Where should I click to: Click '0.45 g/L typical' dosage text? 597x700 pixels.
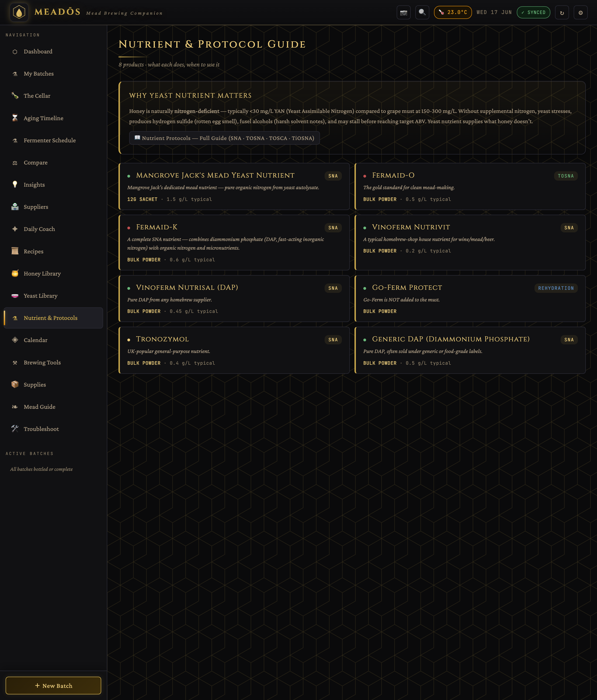(194, 311)
